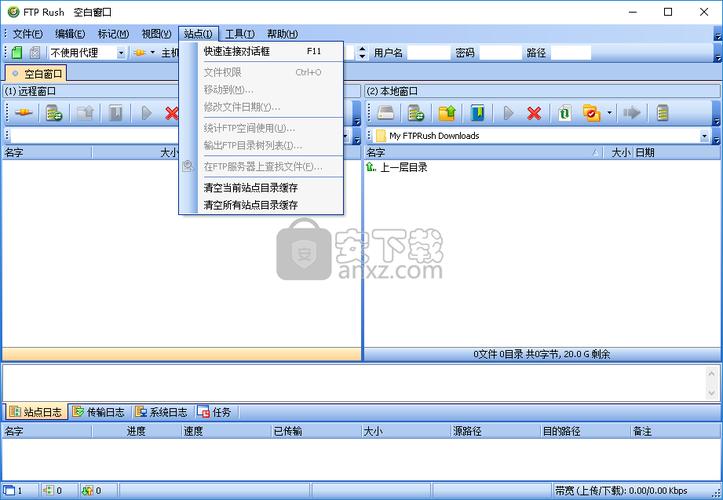
Task: Expand the quick connect icon dropdown arrow
Action: click(152, 53)
